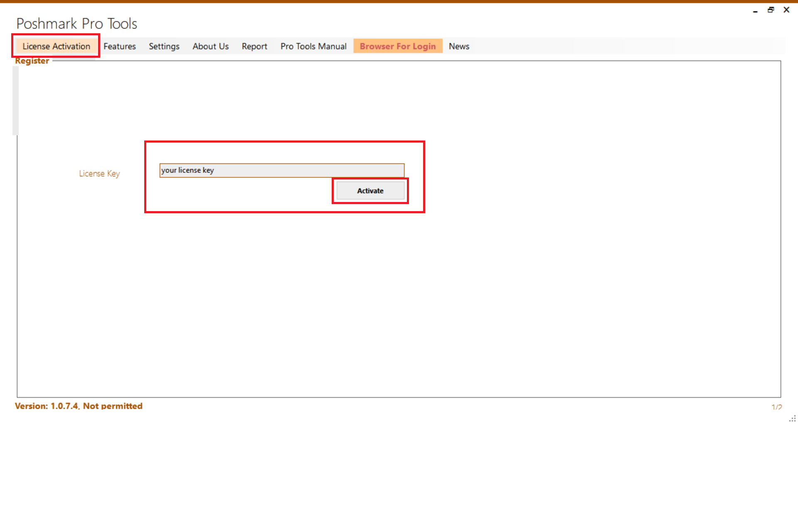Switch to the News tab
The height and width of the screenshot is (532, 798).
[x=459, y=46]
